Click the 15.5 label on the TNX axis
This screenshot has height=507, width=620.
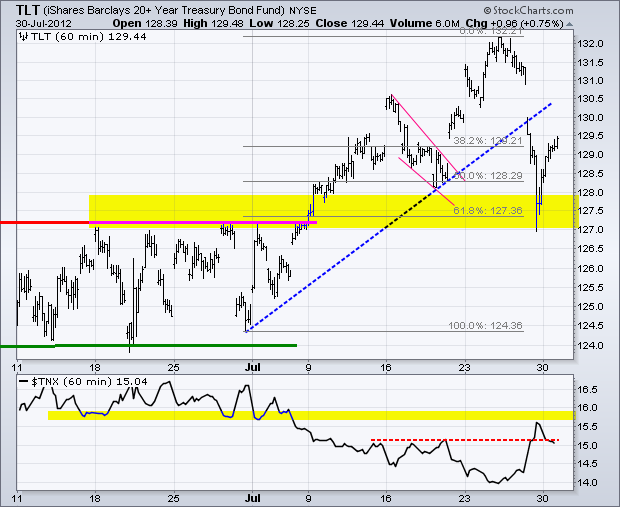(587, 427)
